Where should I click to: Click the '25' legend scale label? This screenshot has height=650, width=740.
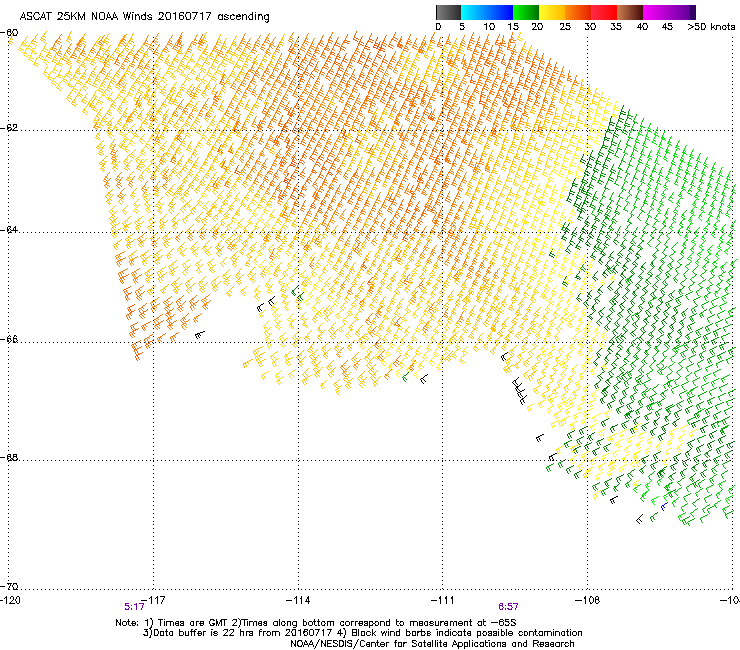(565, 26)
